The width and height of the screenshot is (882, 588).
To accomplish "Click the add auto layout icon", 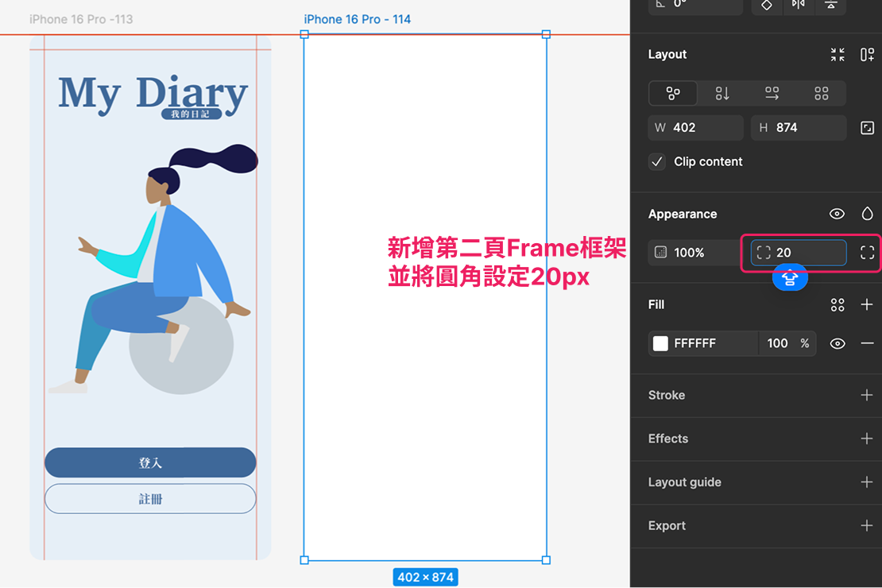I will [867, 55].
